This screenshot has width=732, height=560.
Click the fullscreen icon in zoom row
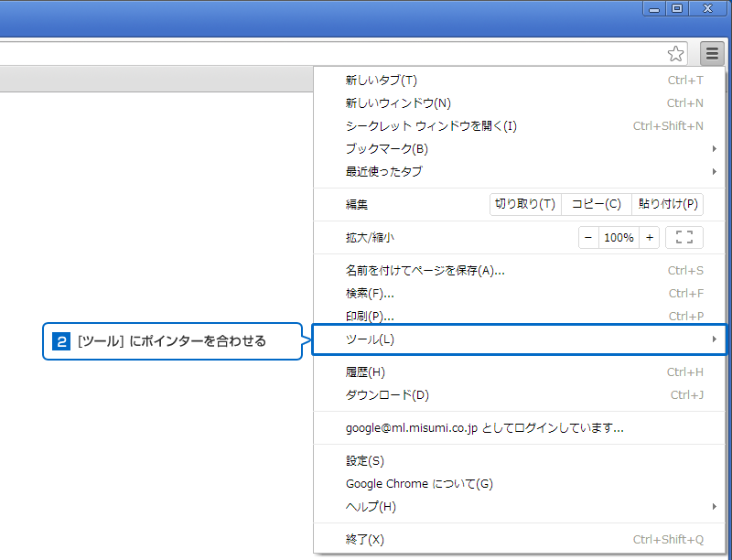(684, 238)
